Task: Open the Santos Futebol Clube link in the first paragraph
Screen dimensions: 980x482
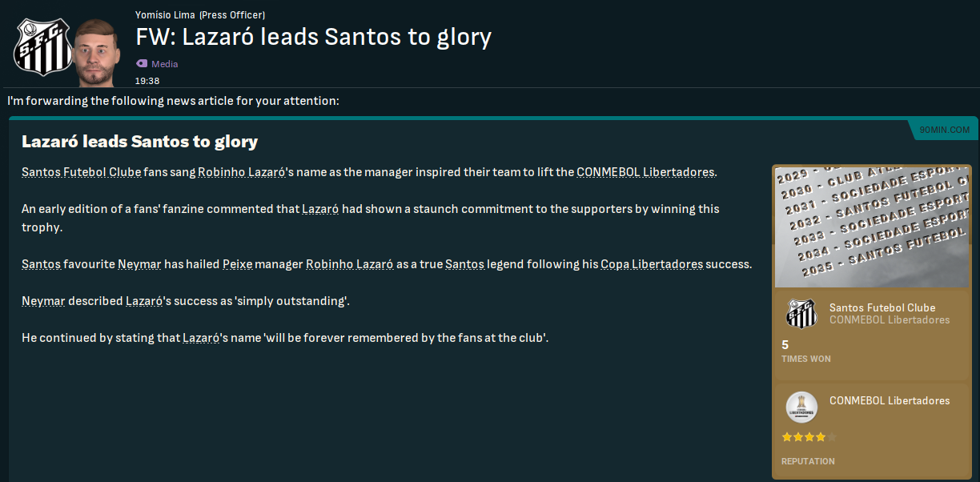Action: (82, 172)
